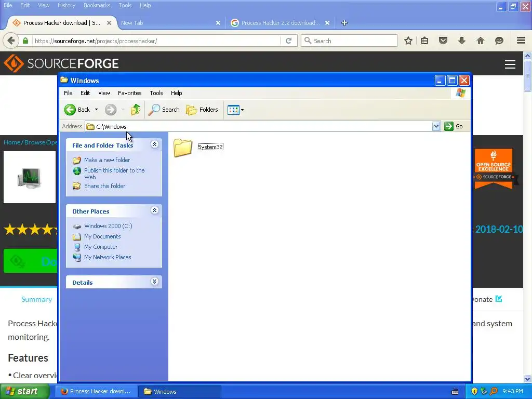Click the Open Source Excellence badge
This screenshot has height=399, width=532.
tap(494, 169)
